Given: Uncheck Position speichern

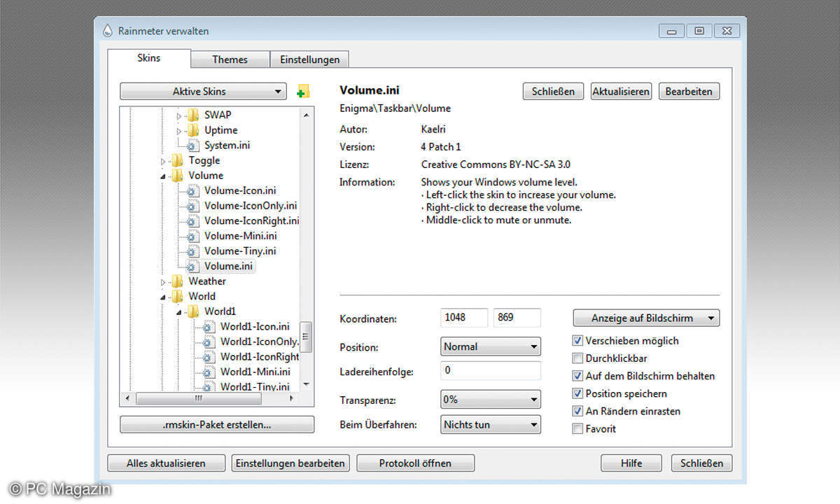Looking at the screenshot, I should click(x=577, y=393).
